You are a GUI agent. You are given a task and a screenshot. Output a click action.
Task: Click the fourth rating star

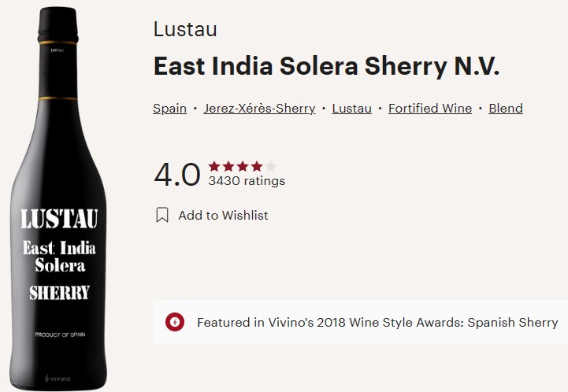257,166
